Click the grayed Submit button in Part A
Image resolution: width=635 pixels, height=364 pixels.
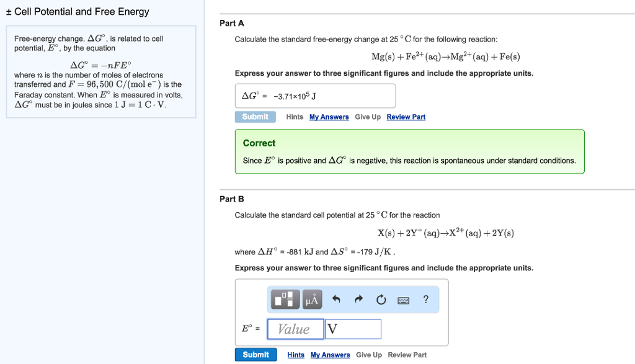pyautogui.click(x=255, y=117)
